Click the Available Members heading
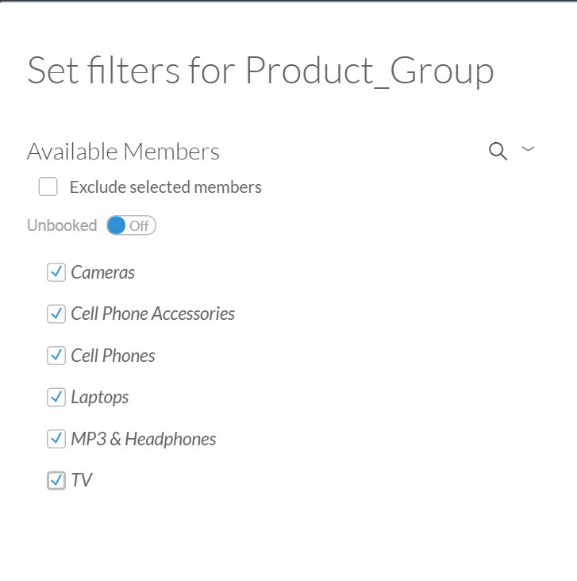577x581 pixels. pyautogui.click(x=123, y=152)
